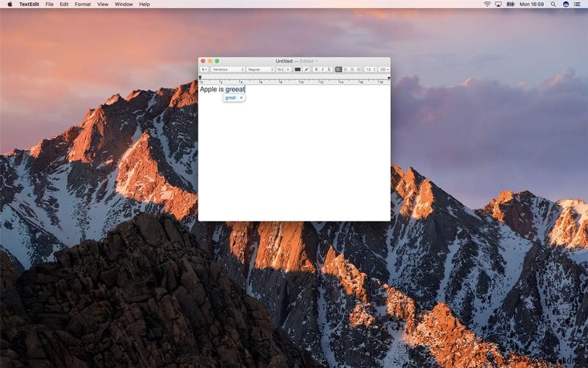Open Spotlight search
588x368 pixels.
pyautogui.click(x=553, y=4)
